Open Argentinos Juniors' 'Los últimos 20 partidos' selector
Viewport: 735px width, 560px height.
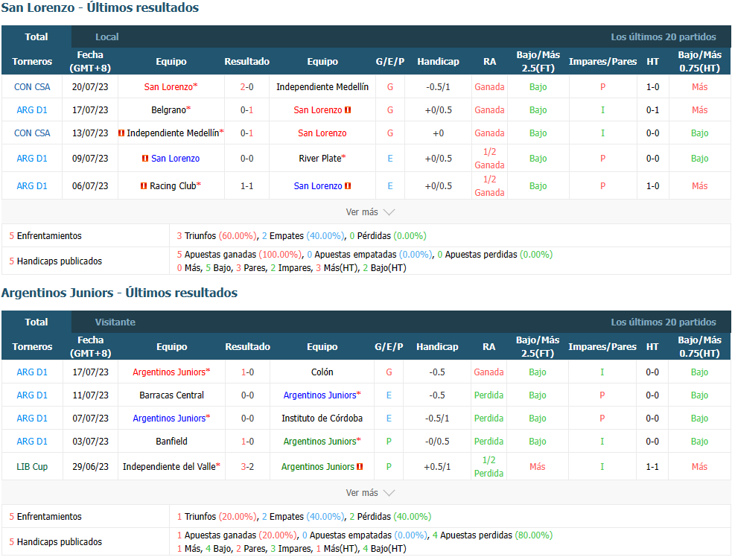click(664, 322)
